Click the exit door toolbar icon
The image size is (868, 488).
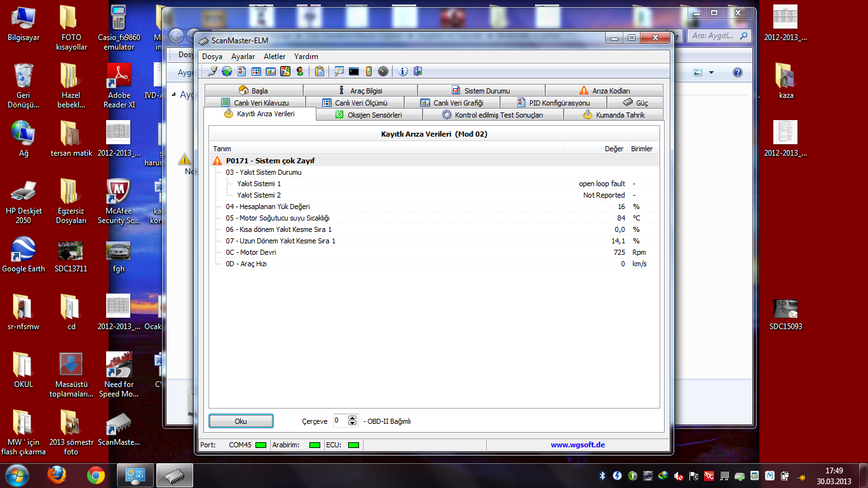point(417,71)
